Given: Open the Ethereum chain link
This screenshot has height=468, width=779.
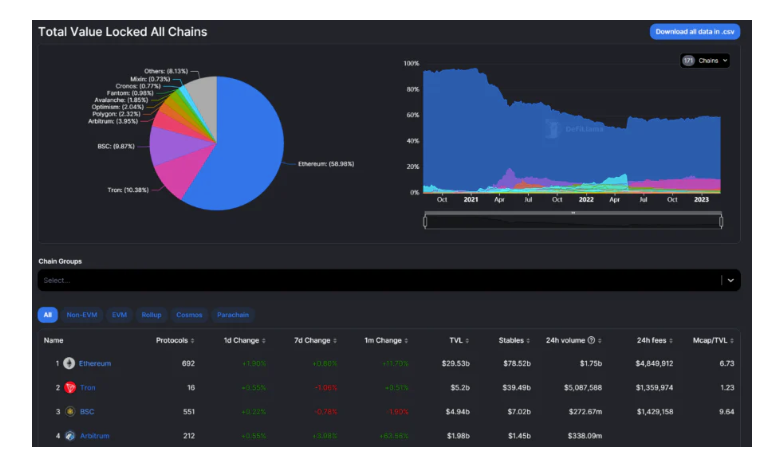Looking at the screenshot, I should coord(94,363).
